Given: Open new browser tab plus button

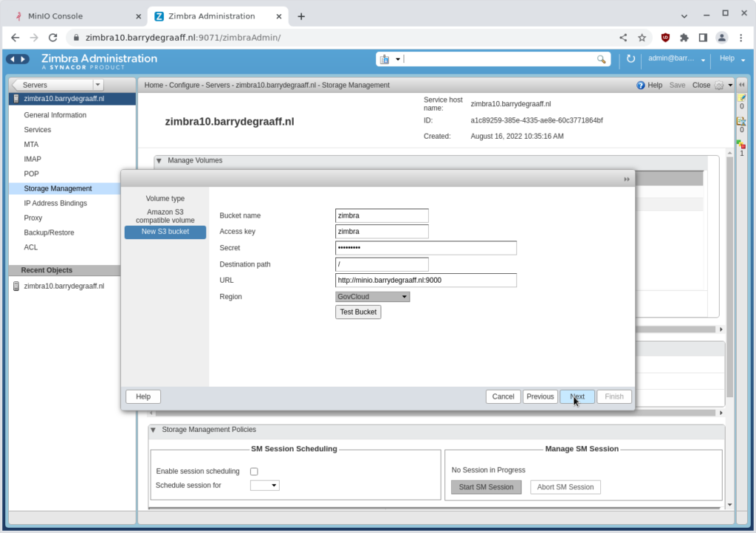Looking at the screenshot, I should pyautogui.click(x=301, y=16).
